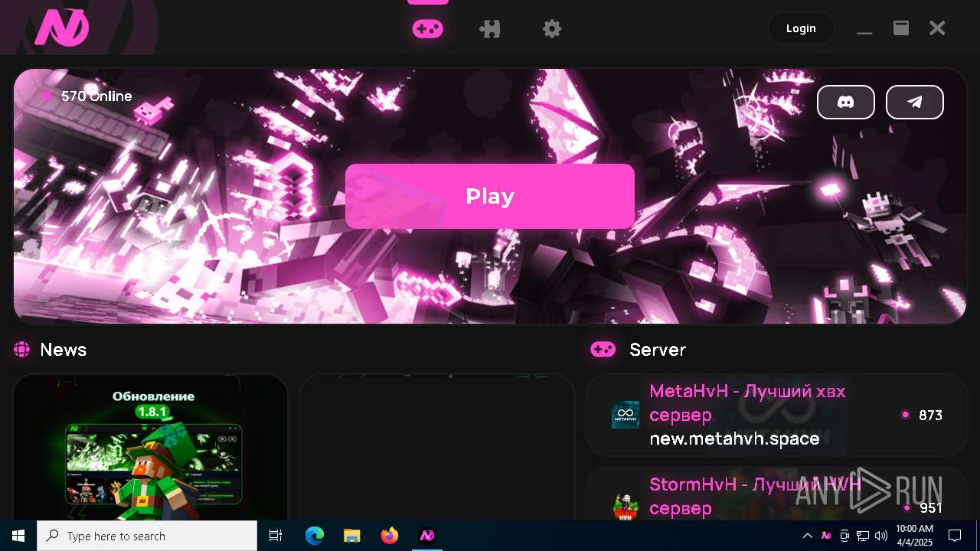Screen dimensions: 980x551
Task: Open the clock showing 10:00 AM
Action: click(914, 536)
